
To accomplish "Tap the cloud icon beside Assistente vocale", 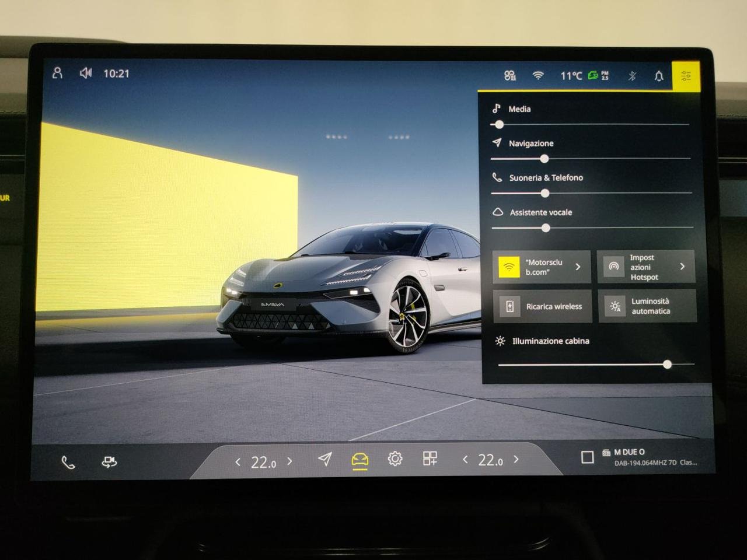I will click(498, 212).
